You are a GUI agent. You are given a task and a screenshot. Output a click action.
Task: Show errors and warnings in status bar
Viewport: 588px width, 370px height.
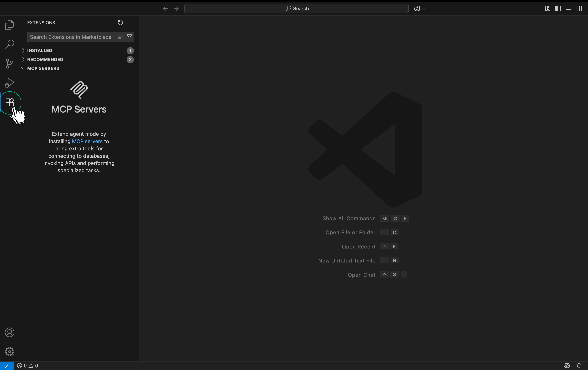pos(28,366)
